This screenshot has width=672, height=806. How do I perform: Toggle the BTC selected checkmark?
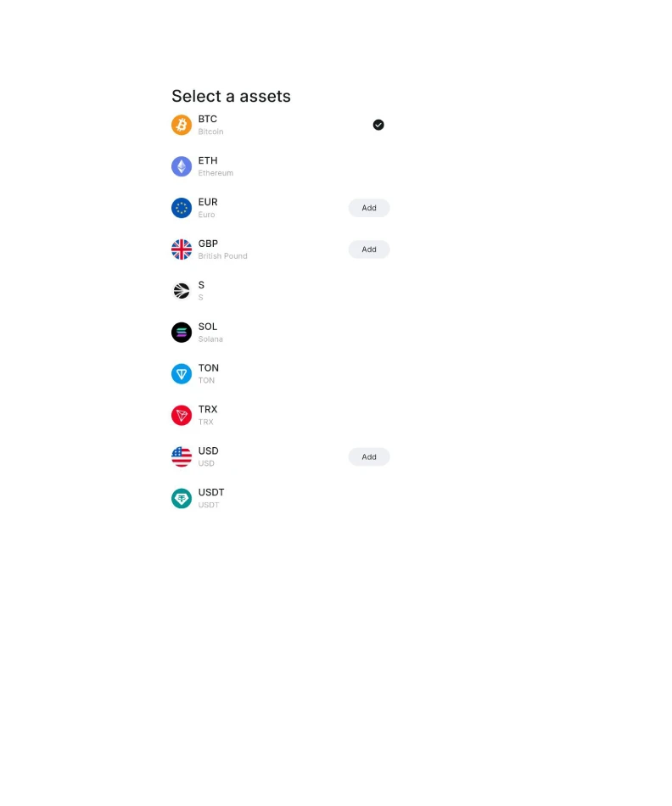pyautogui.click(x=378, y=125)
